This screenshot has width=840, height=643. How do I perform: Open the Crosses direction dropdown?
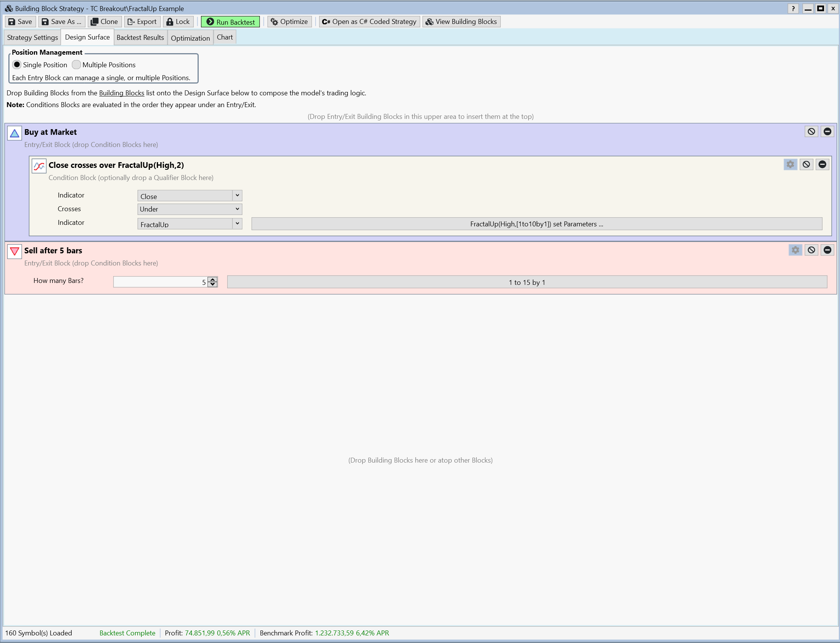[238, 209]
